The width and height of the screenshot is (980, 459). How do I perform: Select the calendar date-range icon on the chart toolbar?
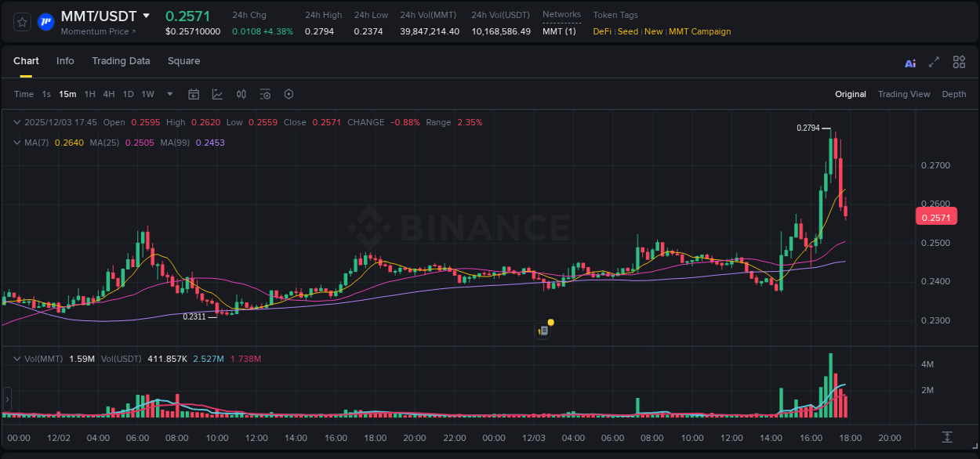pyautogui.click(x=194, y=94)
